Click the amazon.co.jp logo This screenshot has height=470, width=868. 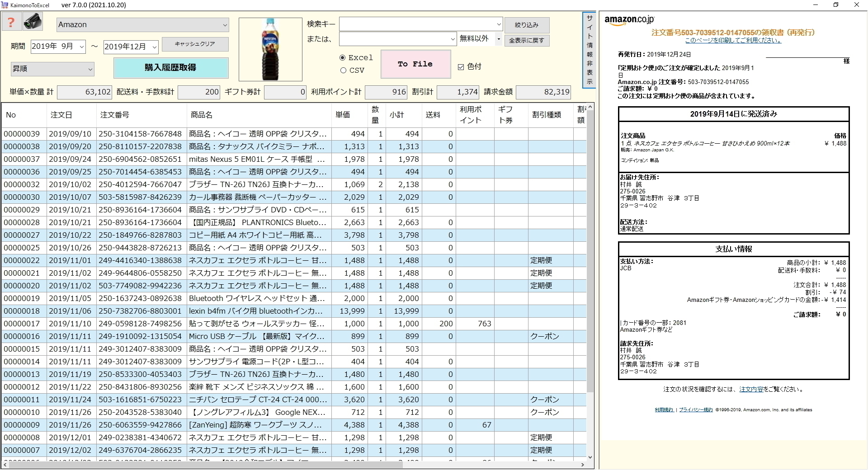tap(629, 20)
